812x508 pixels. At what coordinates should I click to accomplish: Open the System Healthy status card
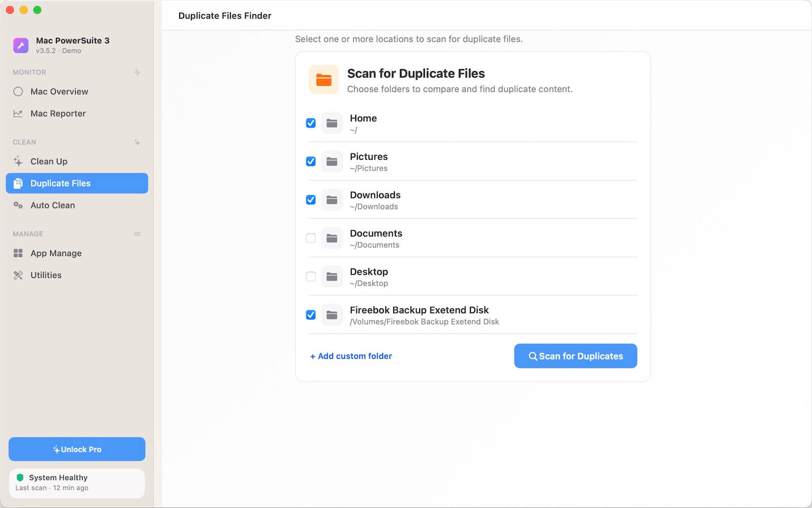tap(77, 483)
